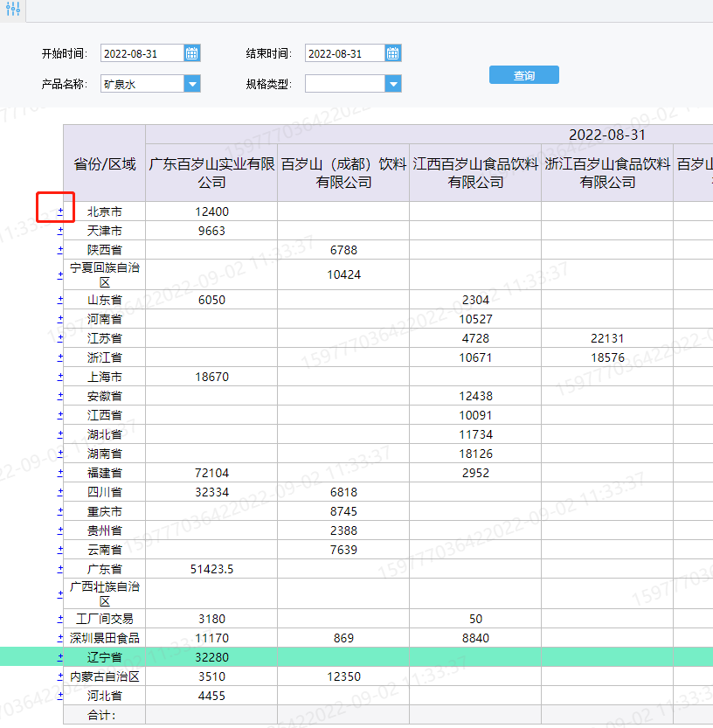Screen dimensions: 713x728
Task: Select the 7639 cell for 云南省
Action: pyautogui.click(x=343, y=550)
